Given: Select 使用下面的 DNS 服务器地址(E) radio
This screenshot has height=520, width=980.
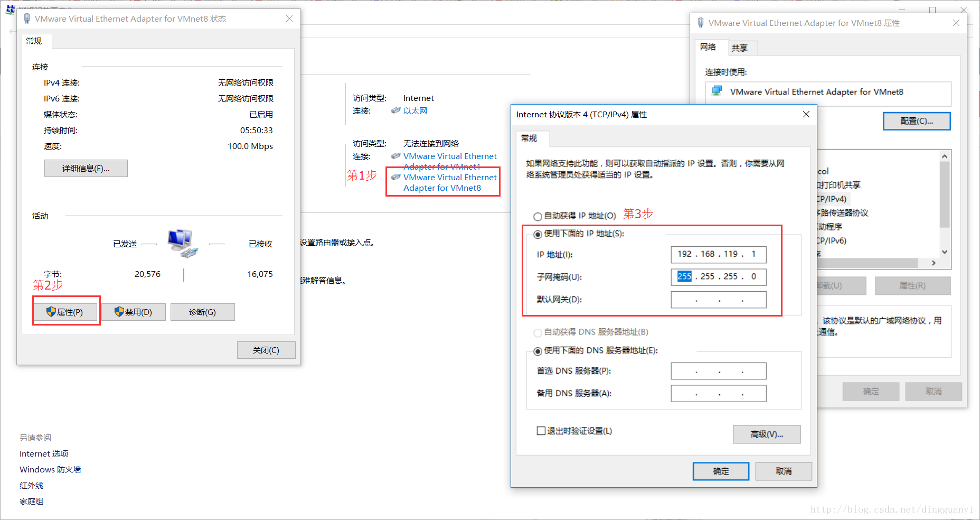Looking at the screenshot, I should [x=538, y=351].
